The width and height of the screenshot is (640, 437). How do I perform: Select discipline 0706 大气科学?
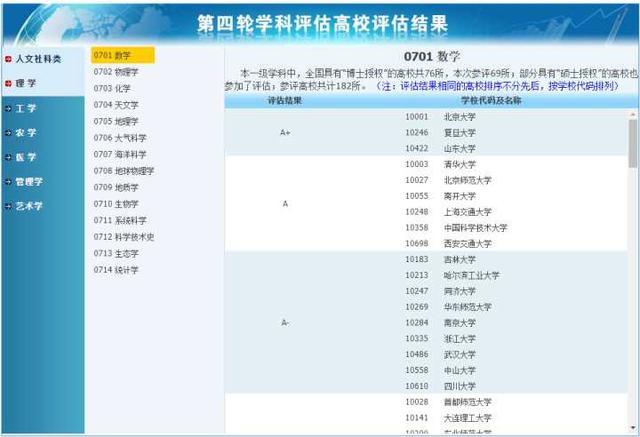click(x=120, y=138)
